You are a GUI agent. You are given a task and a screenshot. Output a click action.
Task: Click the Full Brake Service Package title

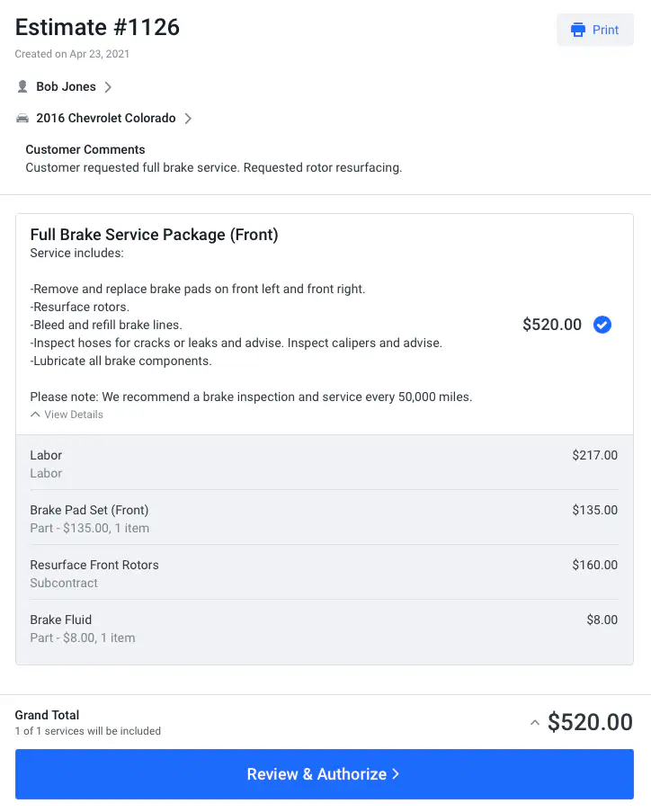[154, 235]
